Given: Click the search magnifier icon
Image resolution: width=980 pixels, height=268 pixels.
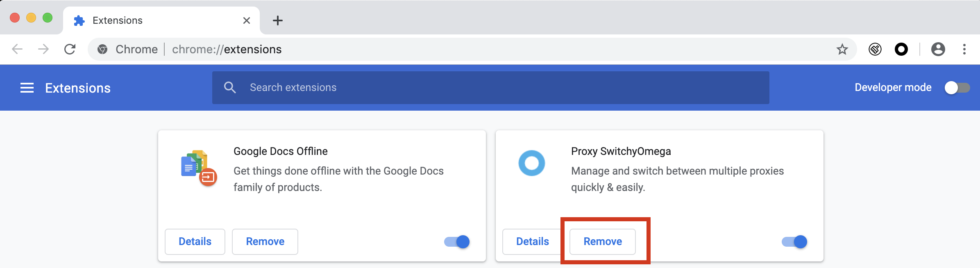Looking at the screenshot, I should [x=230, y=87].
